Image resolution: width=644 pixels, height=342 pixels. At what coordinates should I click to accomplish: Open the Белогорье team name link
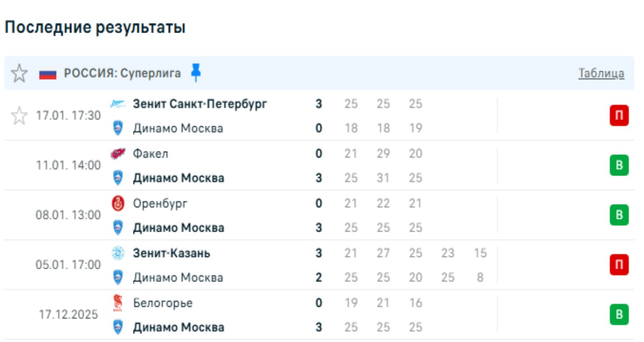tap(163, 303)
